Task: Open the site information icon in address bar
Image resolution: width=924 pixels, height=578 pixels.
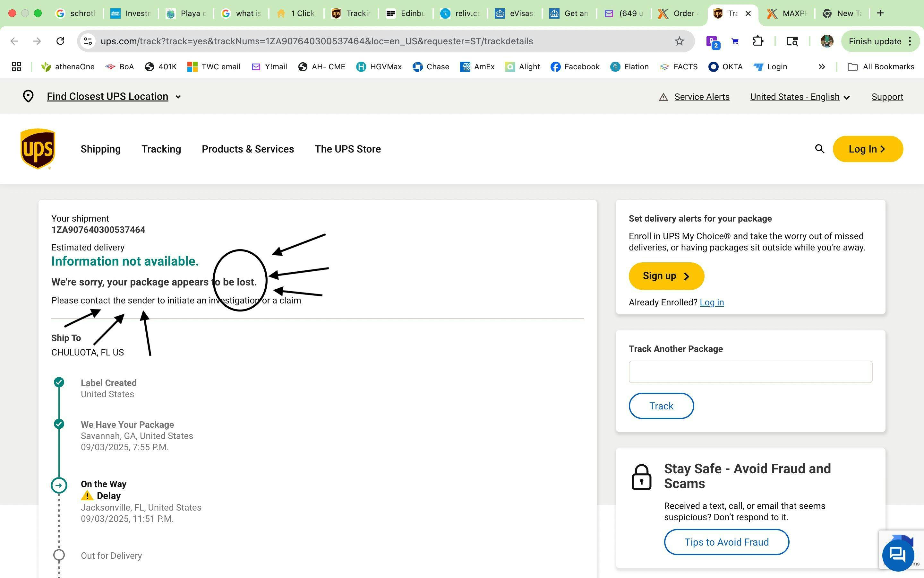Action: click(x=88, y=41)
